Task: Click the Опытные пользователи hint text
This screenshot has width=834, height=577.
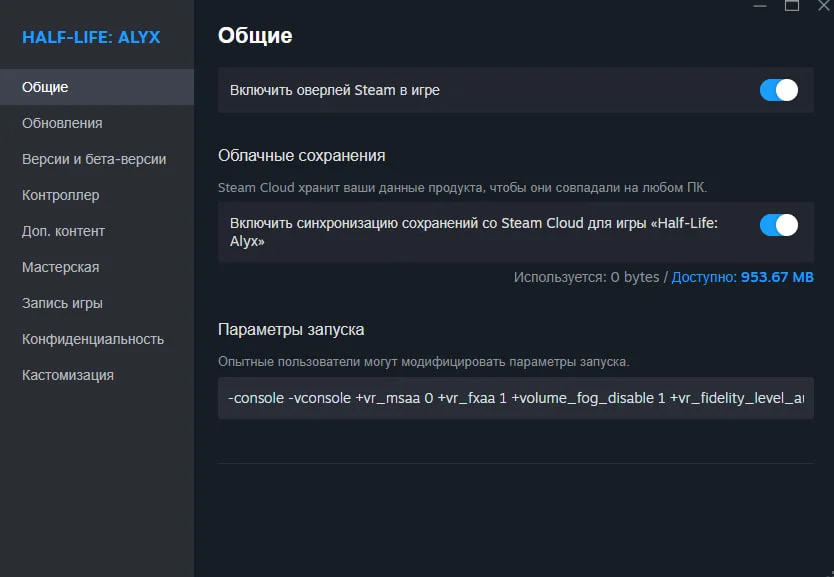Action: coord(423,362)
